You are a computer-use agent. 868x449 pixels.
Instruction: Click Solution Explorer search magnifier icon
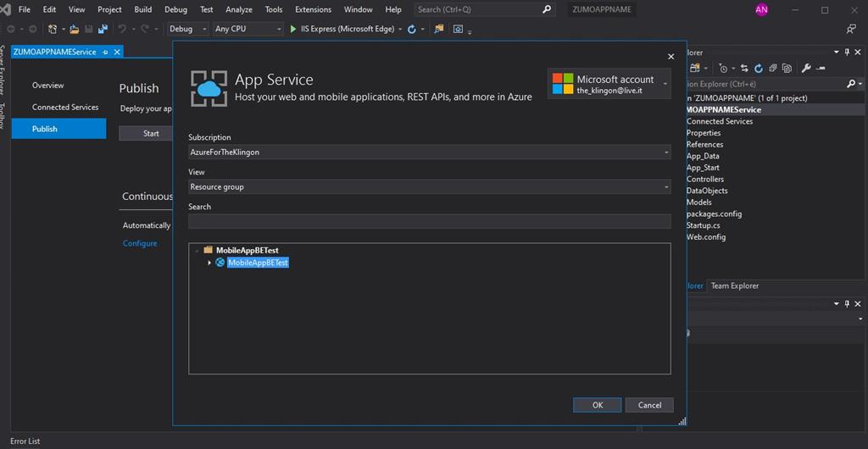pos(851,84)
